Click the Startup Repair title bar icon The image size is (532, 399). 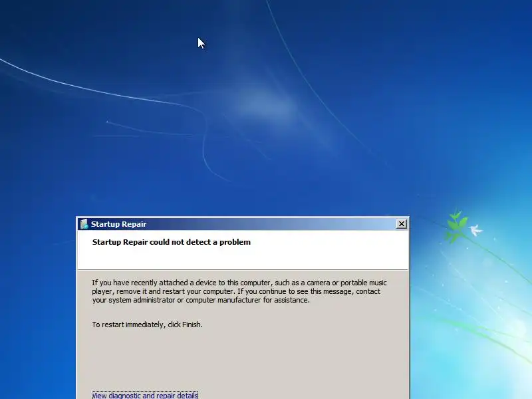click(84, 224)
